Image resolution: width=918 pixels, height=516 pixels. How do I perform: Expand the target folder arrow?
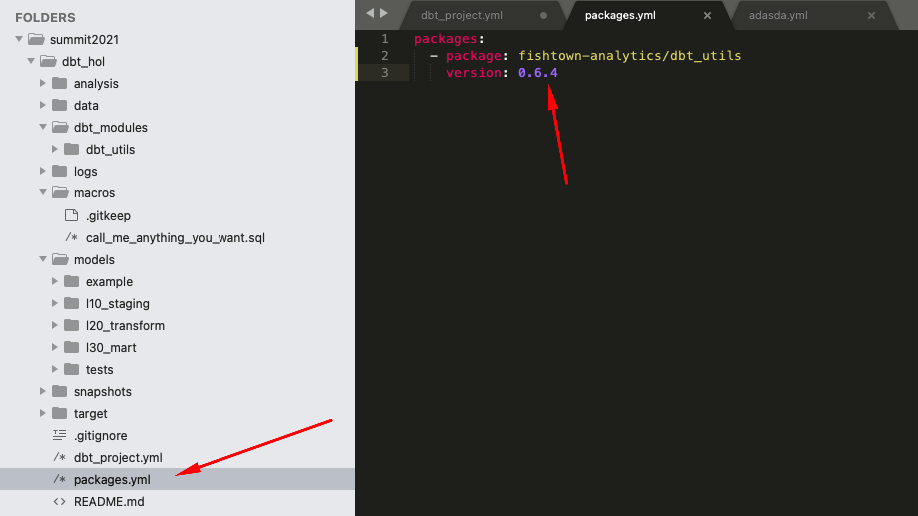(43, 413)
